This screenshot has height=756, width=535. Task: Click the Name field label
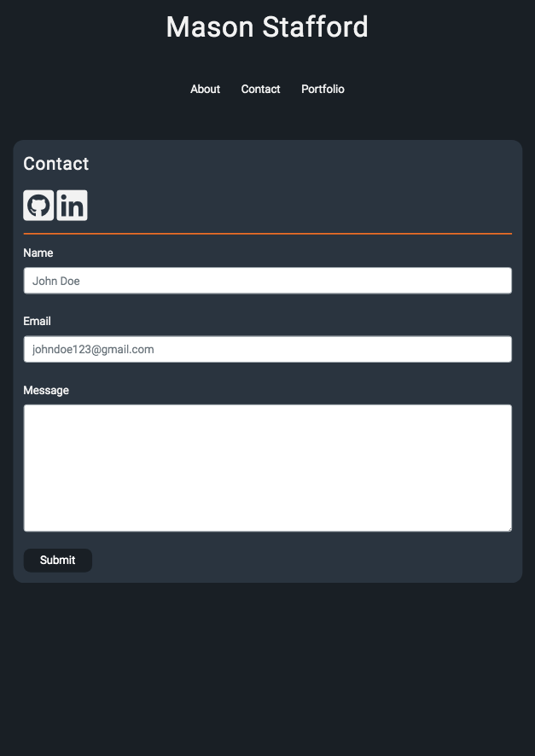(38, 253)
